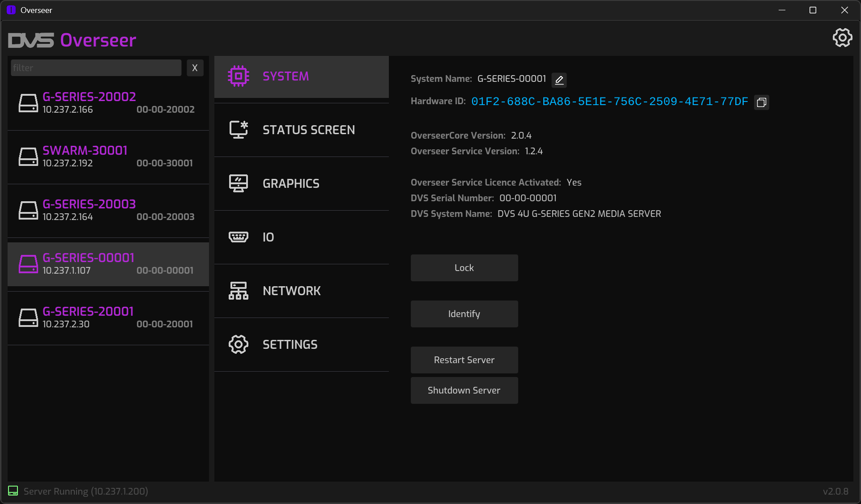
Task: Click Shutdown Server button
Action: (x=464, y=390)
